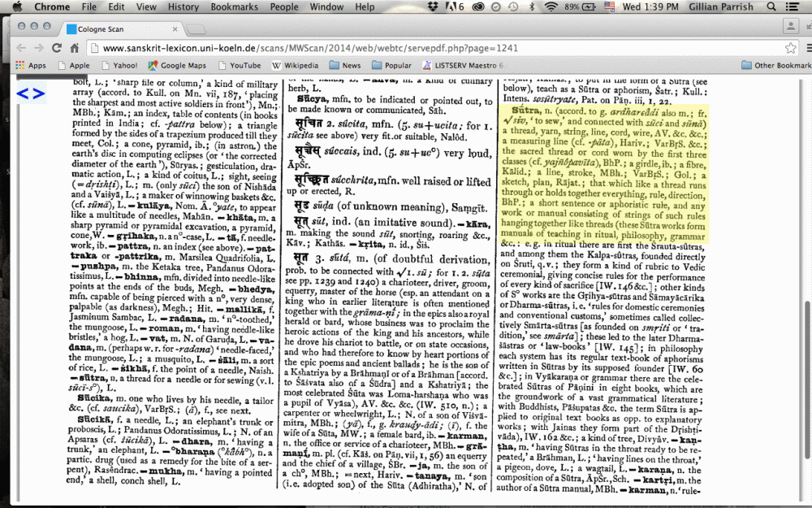Reload the page with the refresh icon
The height and width of the screenshot is (508, 812).
[x=56, y=48]
